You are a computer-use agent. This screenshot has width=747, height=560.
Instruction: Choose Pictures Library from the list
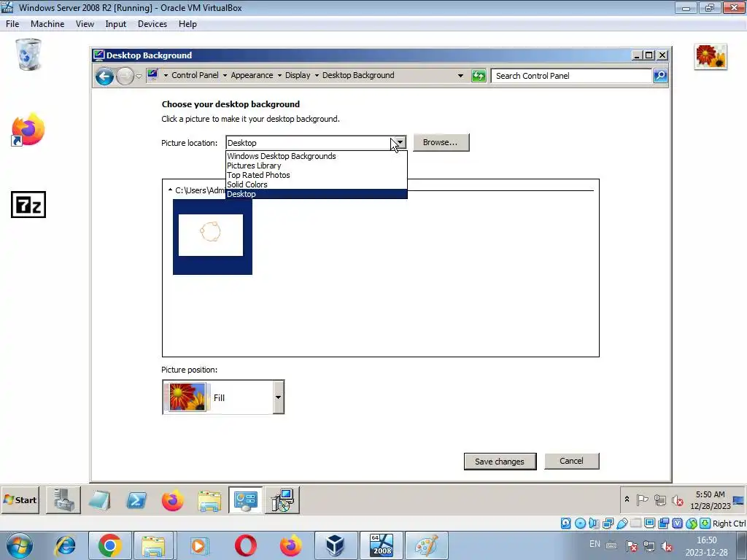tap(317, 166)
